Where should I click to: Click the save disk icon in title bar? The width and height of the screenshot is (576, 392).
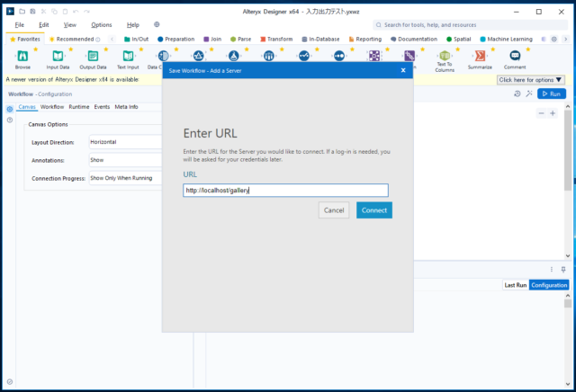click(32, 12)
